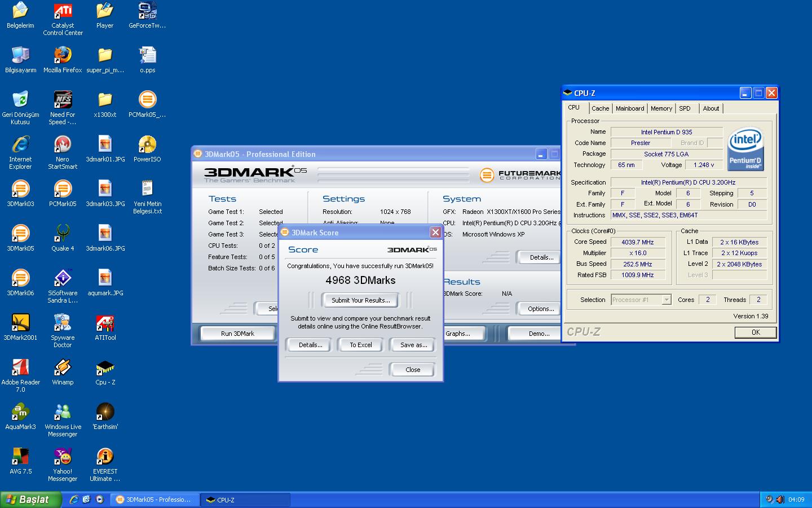Open SiSoftware Sandra shortcut
This screenshot has height=508, width=812.
click(63, 286)
